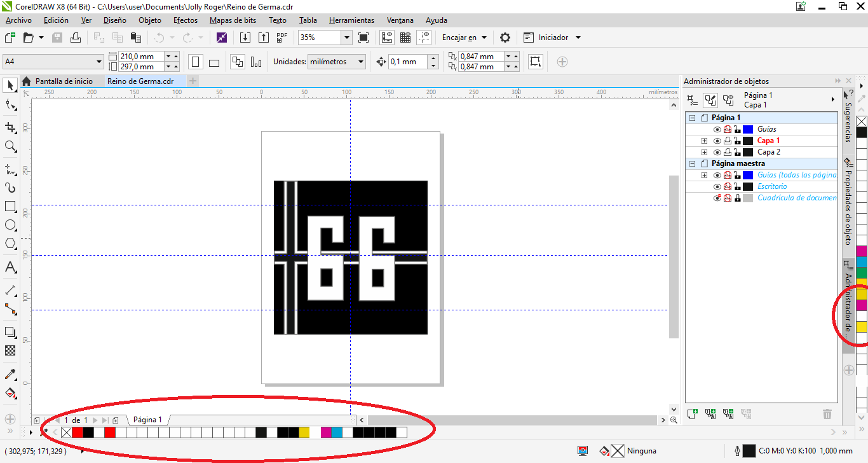Choose the Rectangle tool
The image size is (868, 463).
pyautogui.click(x=10, y=205)
